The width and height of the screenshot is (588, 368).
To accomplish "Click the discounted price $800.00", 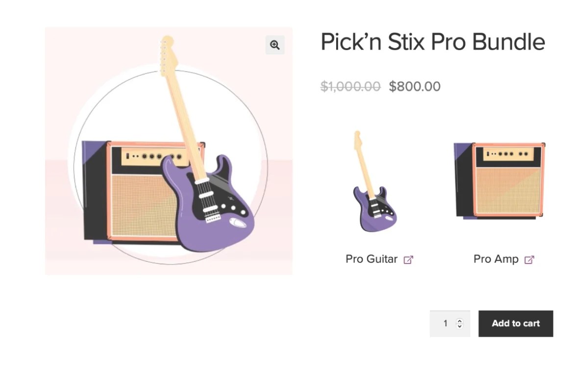I will [x=415, y=86].
